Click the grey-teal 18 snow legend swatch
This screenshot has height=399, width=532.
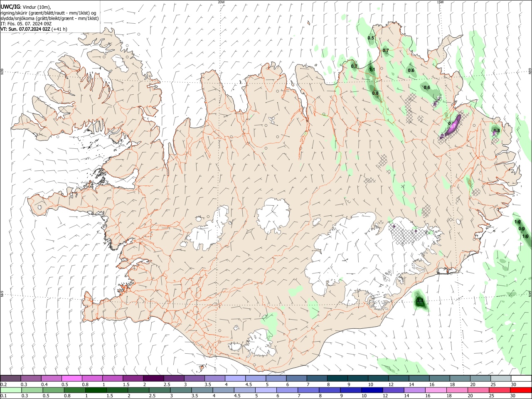point(460,379)
